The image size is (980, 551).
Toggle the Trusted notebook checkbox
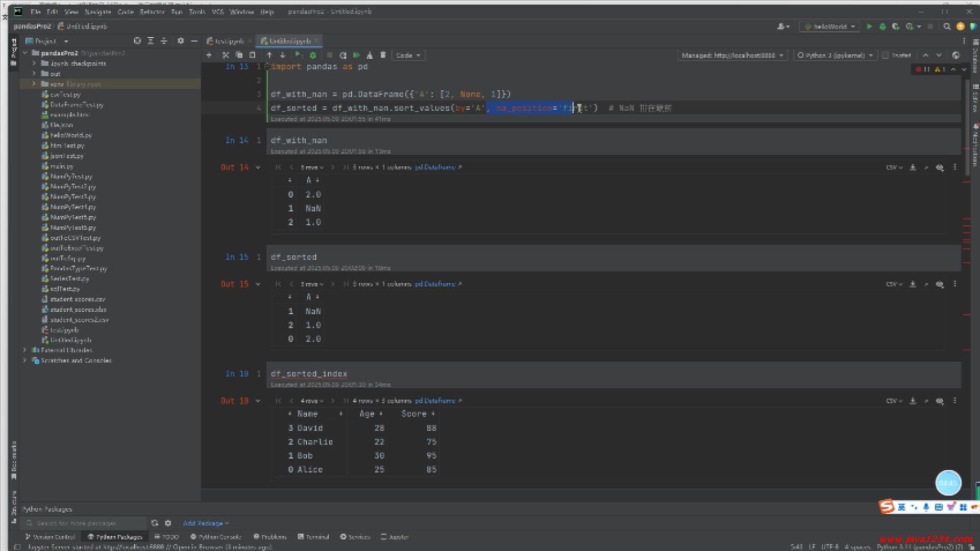click(886, 55)
